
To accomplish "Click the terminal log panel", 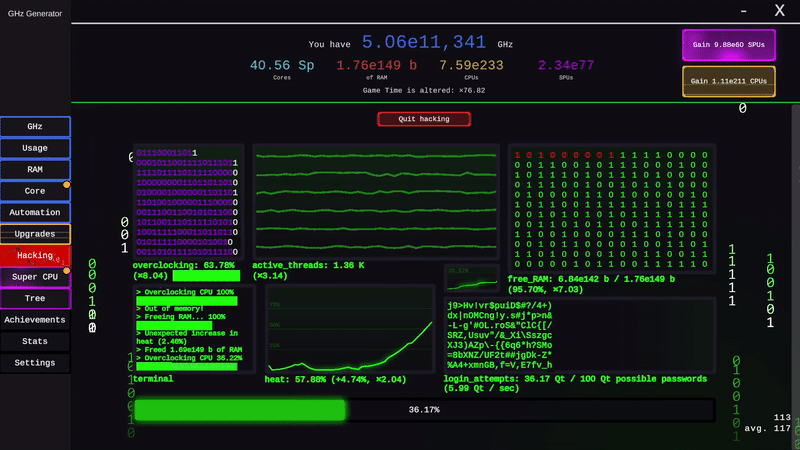I will 194,330.
